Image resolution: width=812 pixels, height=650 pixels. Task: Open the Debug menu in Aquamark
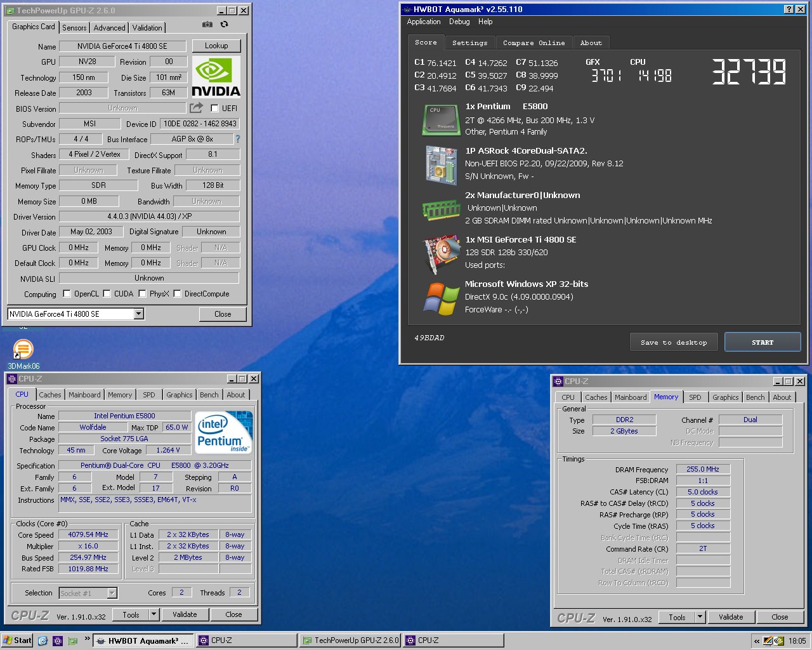[459, 22]
